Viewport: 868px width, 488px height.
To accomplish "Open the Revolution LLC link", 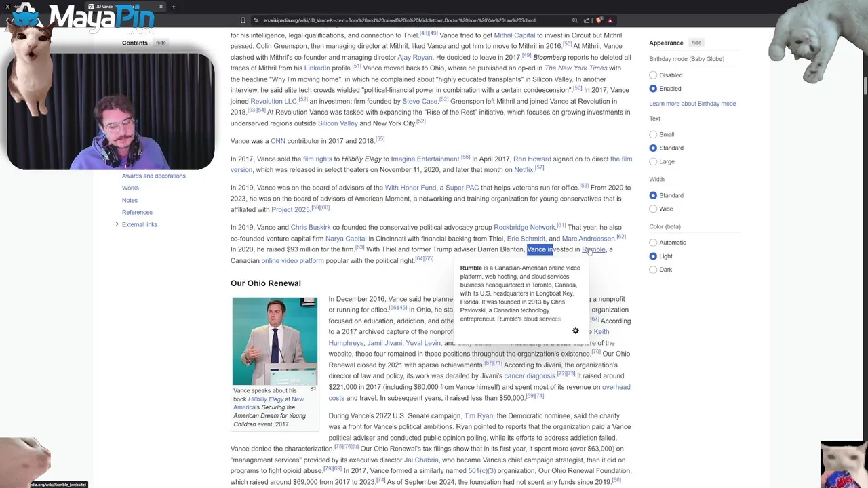I will (x=274, y=102).
